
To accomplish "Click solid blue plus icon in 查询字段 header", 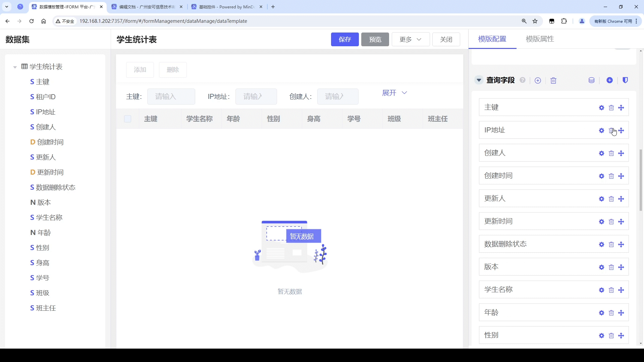I will coord(609,80).
